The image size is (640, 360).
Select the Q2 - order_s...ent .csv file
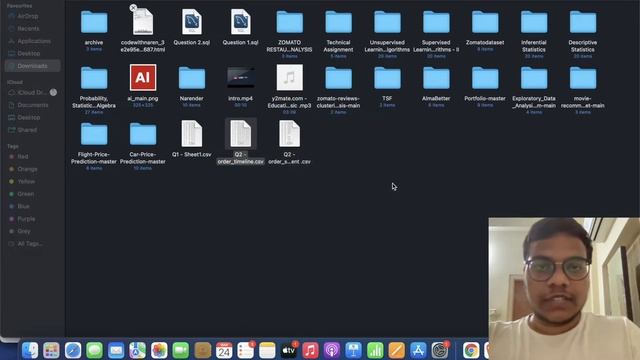tap(289, 134)
